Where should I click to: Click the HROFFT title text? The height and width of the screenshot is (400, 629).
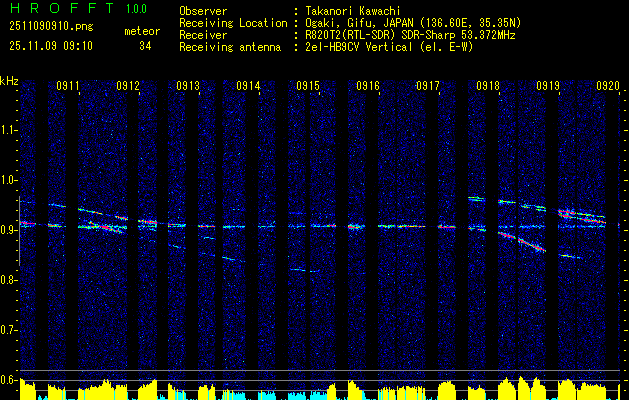62,8
